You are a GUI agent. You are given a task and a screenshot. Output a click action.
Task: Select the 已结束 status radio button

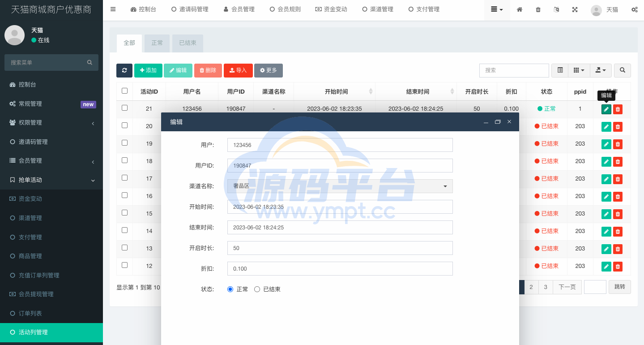point(257,289)
